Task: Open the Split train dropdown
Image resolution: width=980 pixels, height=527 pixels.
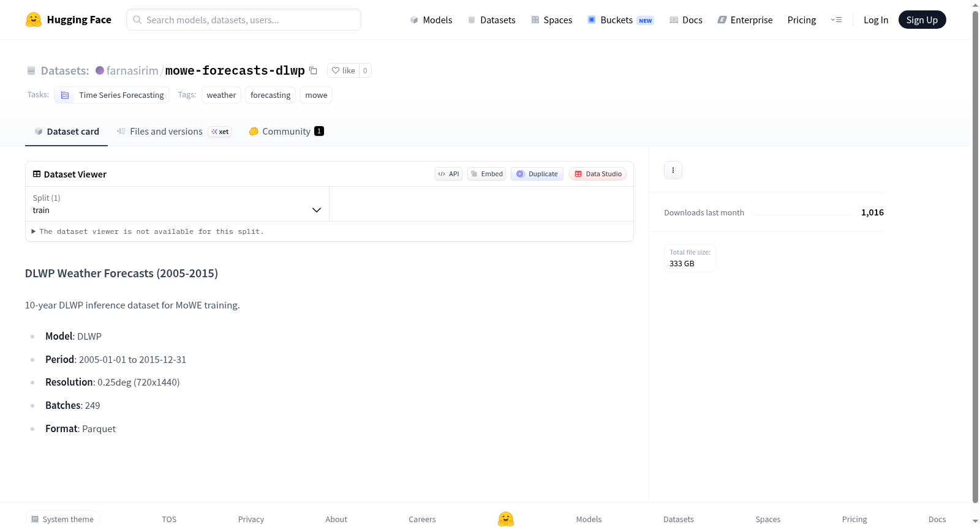Action: click(177, 204)
